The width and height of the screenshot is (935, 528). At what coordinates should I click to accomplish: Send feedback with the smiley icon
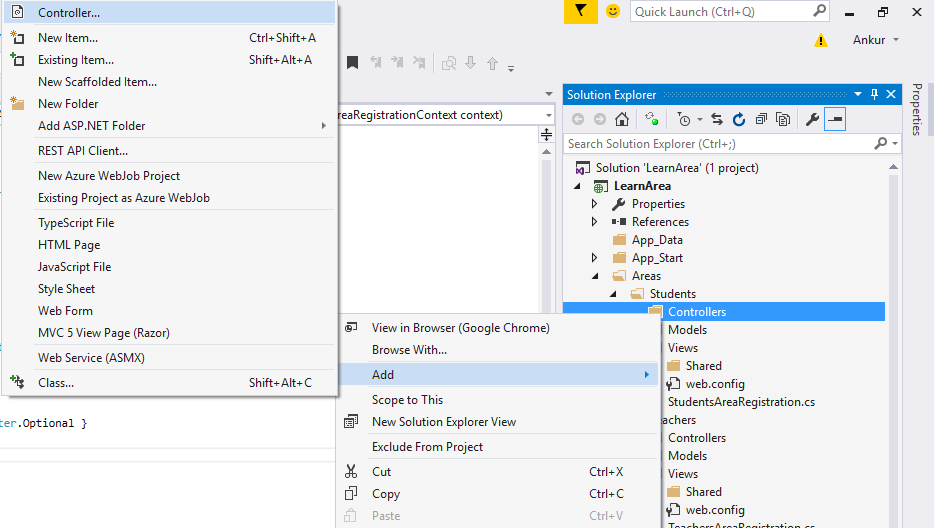click(x=612, y=11)
